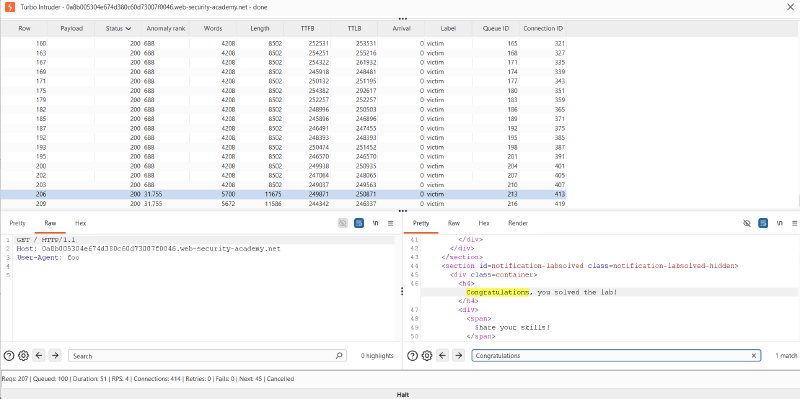Sort results by Arrival column
Screen dimensions: 800x399
click(x=402, y=29)
